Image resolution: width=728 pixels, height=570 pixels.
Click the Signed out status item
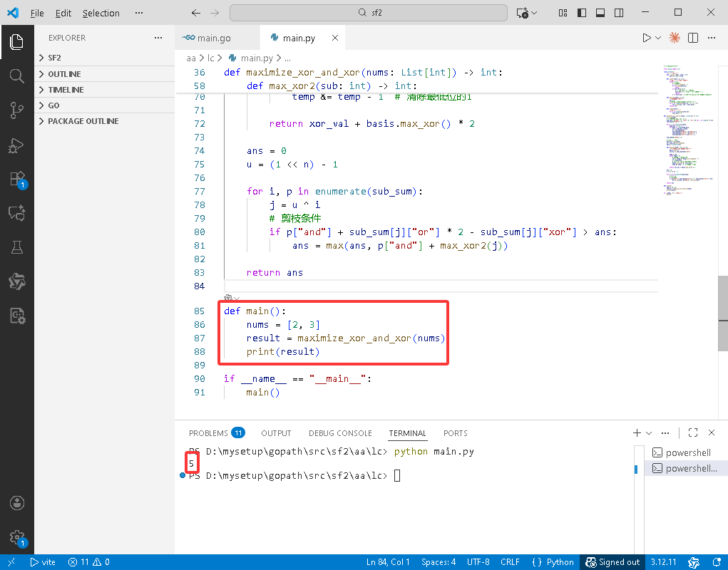click(613, 562)
